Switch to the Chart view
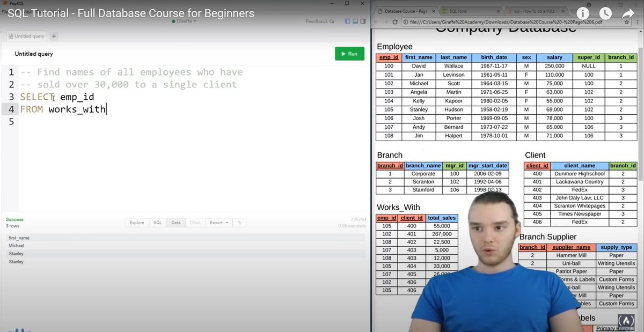Screen dimensions: 644x332 click(195, 222)
